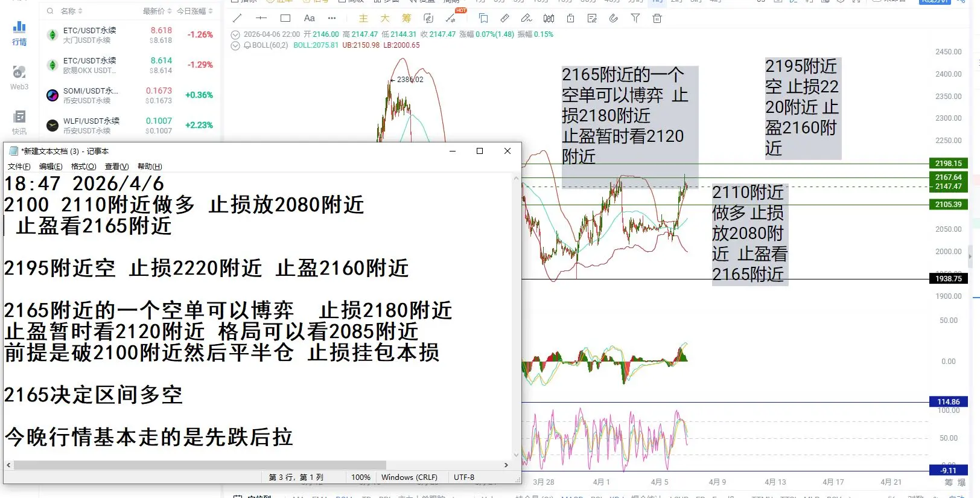
Task: Collapse the BOLL indicator row toggle
Action: pos(235,45)
